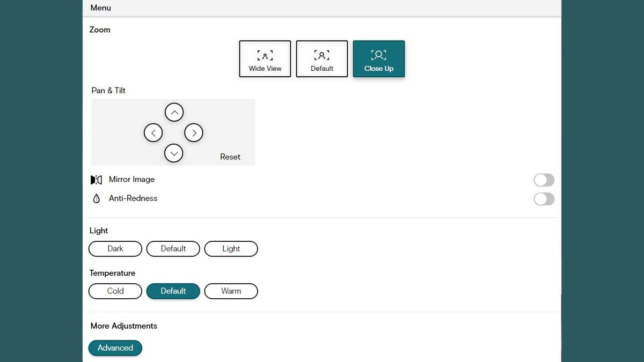Reset pan and tilt position
Viewport: 644px width, 362px height.
pos(230,157)
